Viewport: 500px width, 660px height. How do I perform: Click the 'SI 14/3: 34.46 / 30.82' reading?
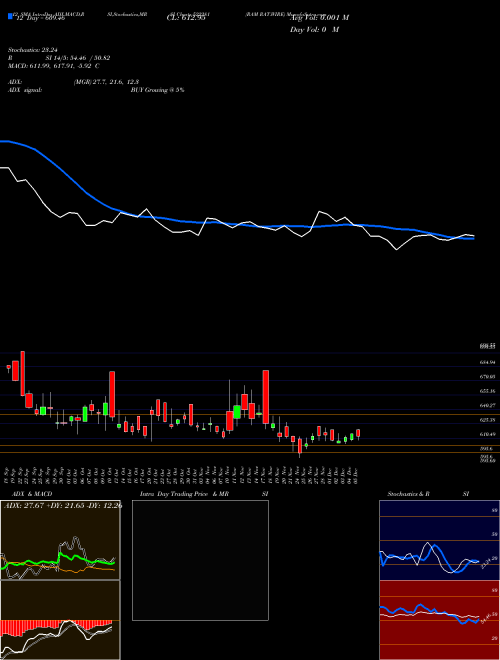[x=78, y=58]
